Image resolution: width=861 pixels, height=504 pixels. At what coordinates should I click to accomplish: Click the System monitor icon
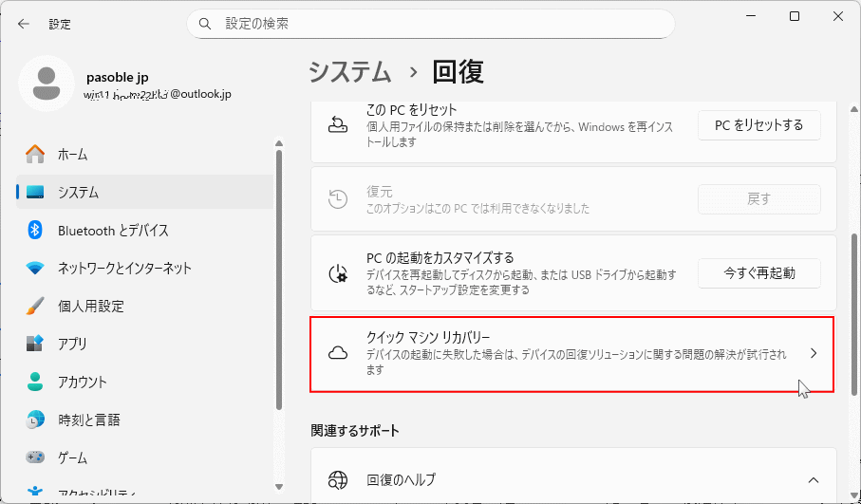pos(35,192)
